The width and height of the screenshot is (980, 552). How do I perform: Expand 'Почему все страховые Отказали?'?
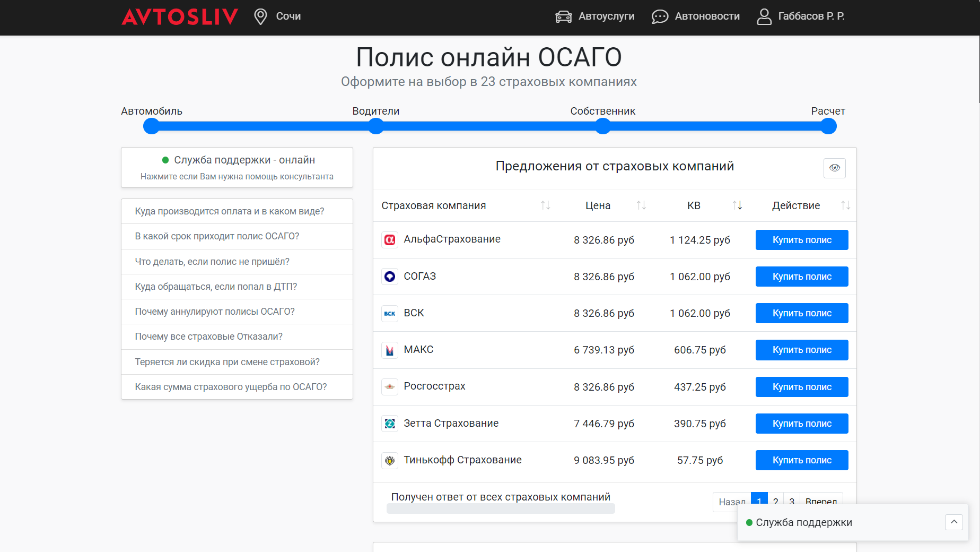tap(237, 337)
